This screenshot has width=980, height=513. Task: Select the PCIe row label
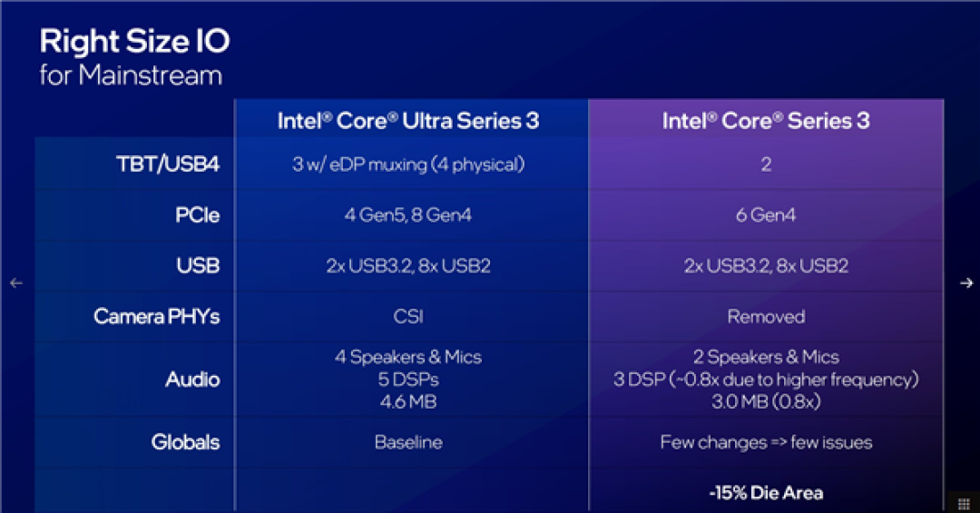pyautogui.click(x=198, y=215)
